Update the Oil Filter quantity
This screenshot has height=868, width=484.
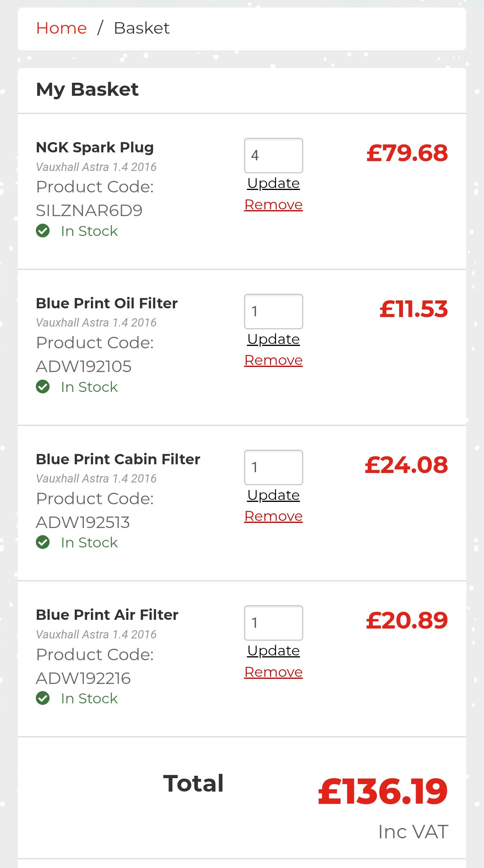point(273,339)
